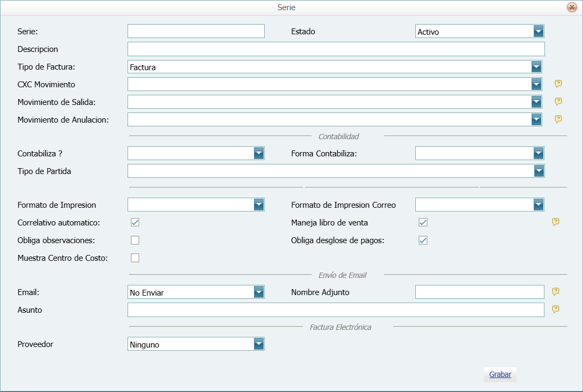The width and height of the screenshot is (583, 392).
Task: Expand the Proveedor dropdown showing Ninguno
Action: [259, 344]
